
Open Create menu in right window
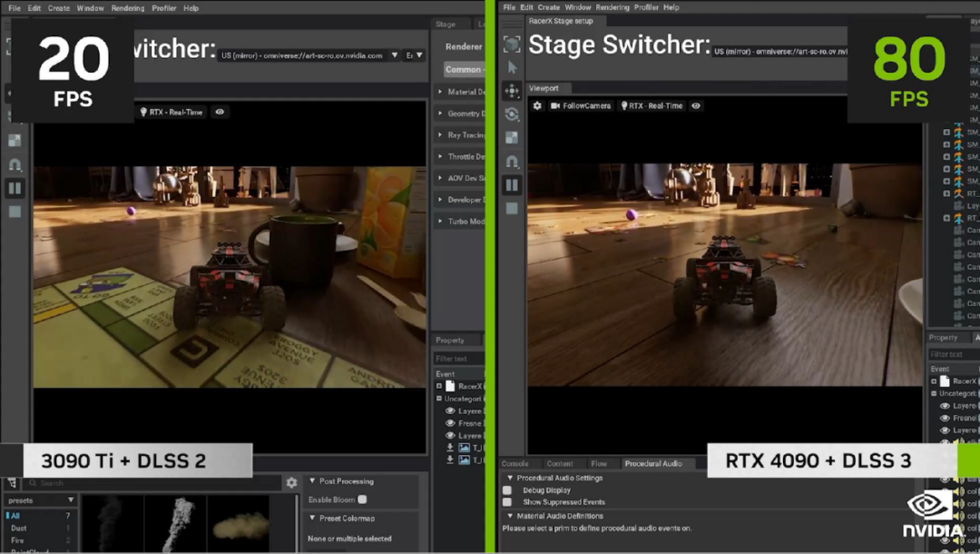(x=549, y=7)
